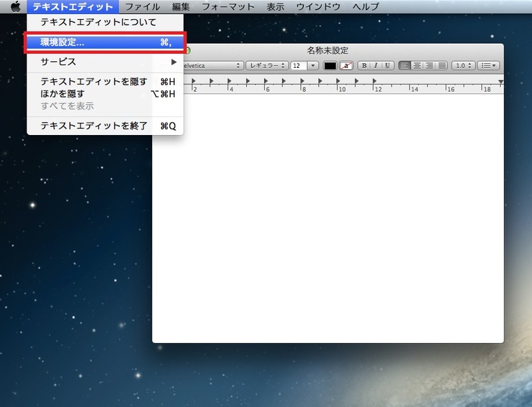The width and height of the screenshot is (532, 407).
Task: Open the ファイル menu
Action: (142, 7)
